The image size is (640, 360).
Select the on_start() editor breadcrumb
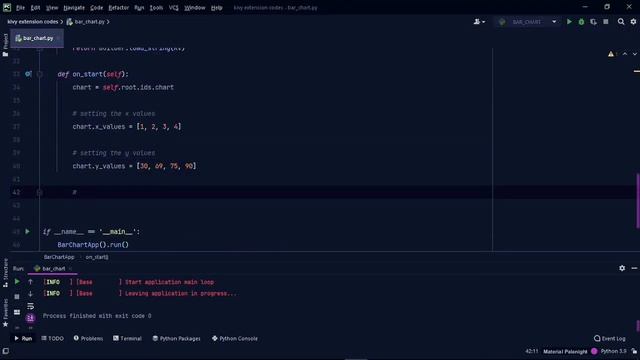coord(97,257)
